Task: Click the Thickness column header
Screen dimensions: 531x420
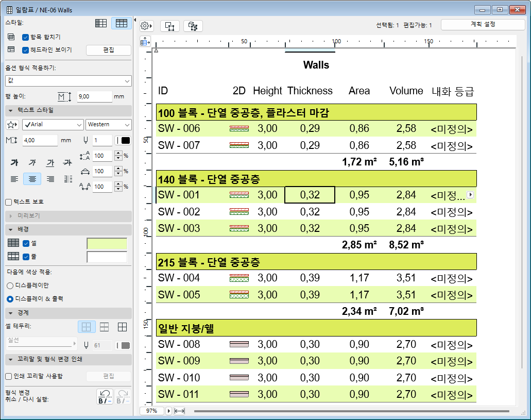Action: [x=310, y=91]
